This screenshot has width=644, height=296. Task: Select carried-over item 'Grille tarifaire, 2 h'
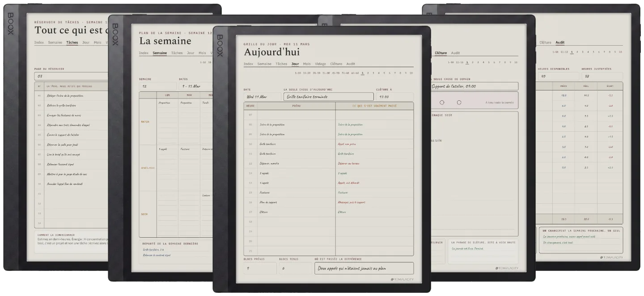[153, 249]
